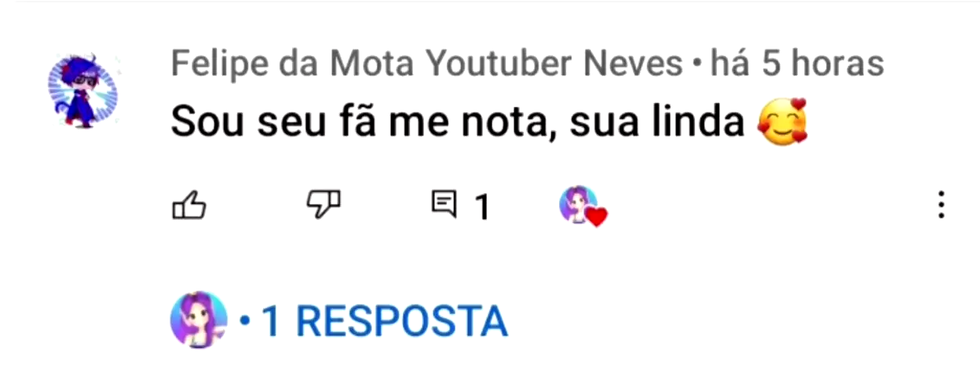Dislike the comment using thumbs-down icon
980x377 pixels.
point(324,206)
